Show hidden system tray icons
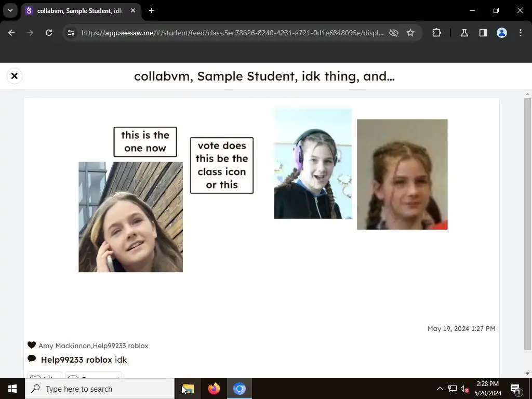532x399 pixels. (x=440, y=389)
